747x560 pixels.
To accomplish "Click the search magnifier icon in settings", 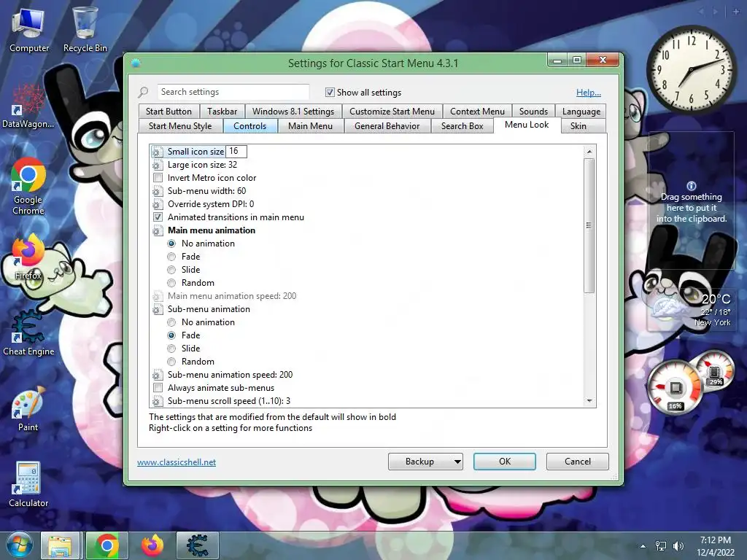I will 143,92.
